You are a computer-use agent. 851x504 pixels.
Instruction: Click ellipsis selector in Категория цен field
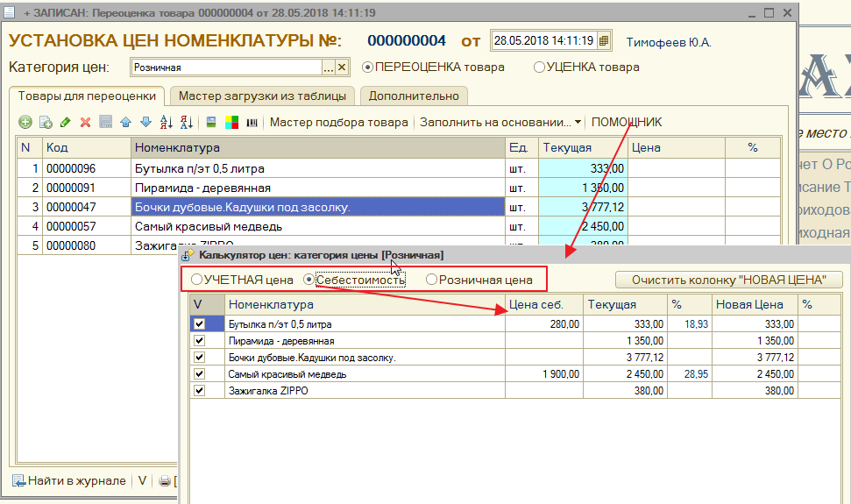click(x=329, y=67)
